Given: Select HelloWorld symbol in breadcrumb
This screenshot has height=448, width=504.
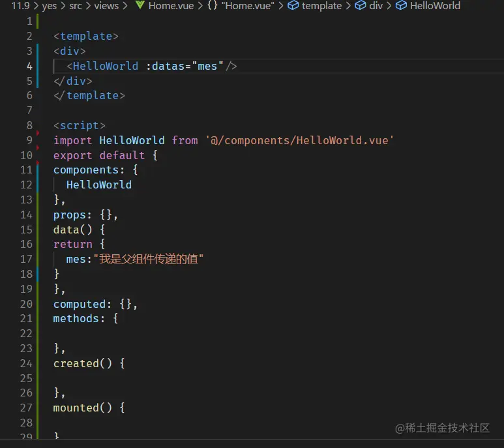Looking at the screenshot, I should [435, 6].
